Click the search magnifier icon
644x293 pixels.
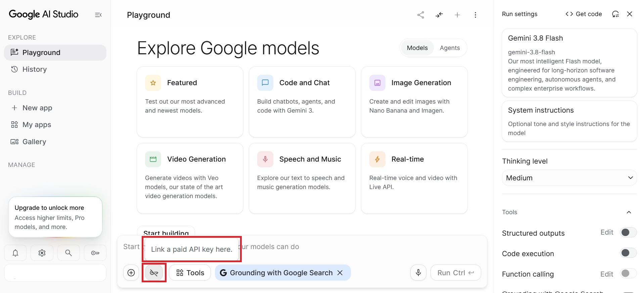click(68, 253)
